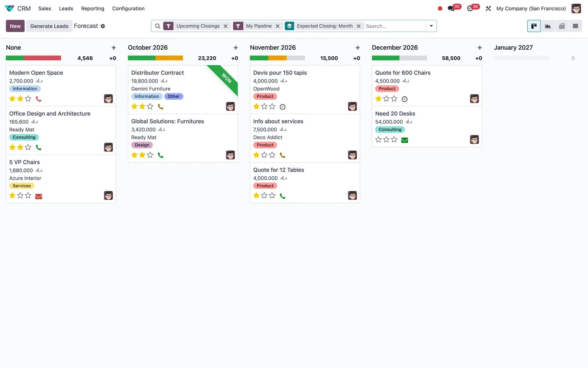588x368 pixels.
Task: Click the user avatar on Global Solutions: Furnitures card
Action: pos(230,155)
